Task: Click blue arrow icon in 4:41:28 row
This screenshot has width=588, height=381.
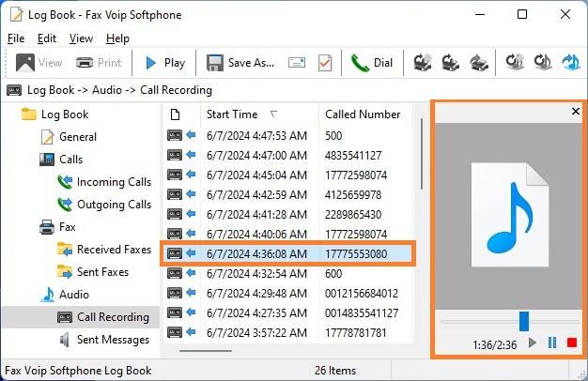Action: click(x=191, y=214)
